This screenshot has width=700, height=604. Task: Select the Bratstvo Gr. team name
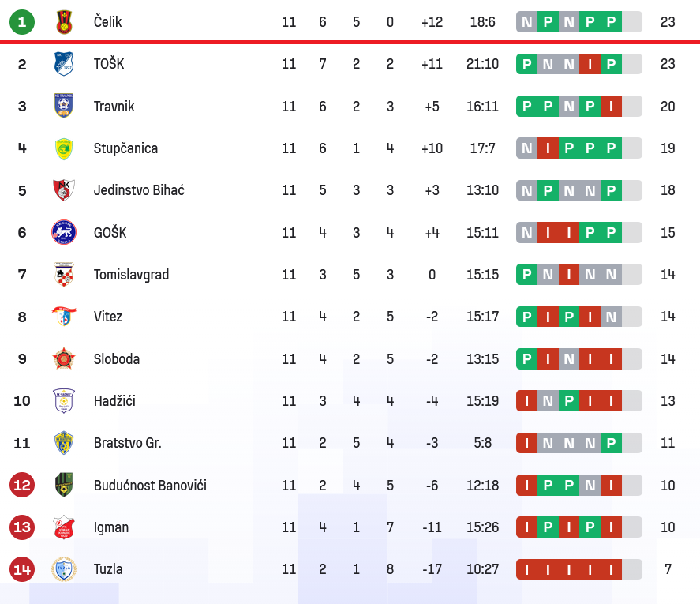[x=127, y=443]
